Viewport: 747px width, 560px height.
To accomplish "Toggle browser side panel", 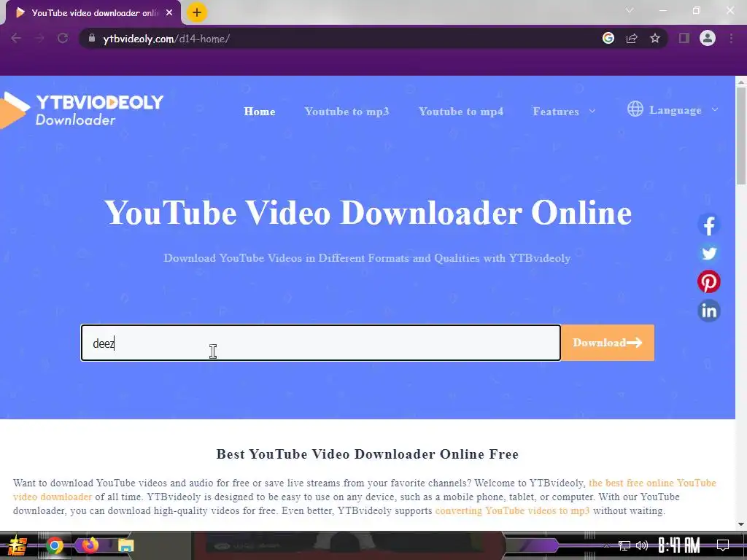I will click(x=684, y=38).
